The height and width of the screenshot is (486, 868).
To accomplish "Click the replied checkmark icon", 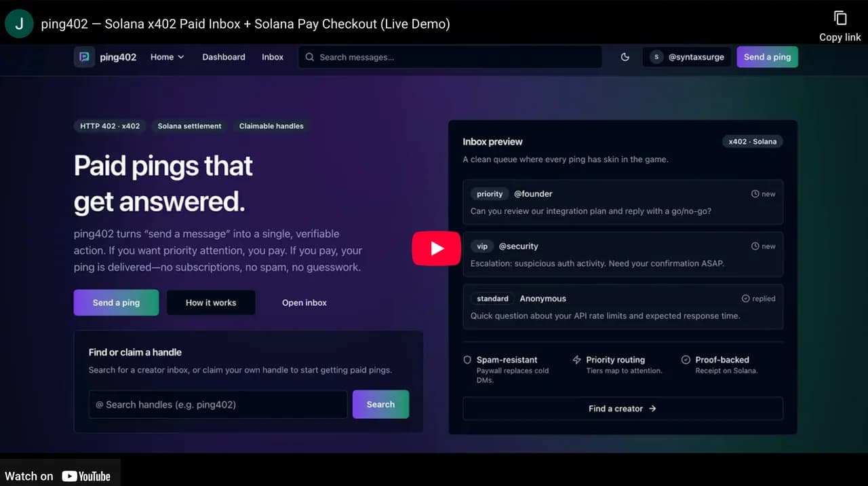I will click(746, 299).
